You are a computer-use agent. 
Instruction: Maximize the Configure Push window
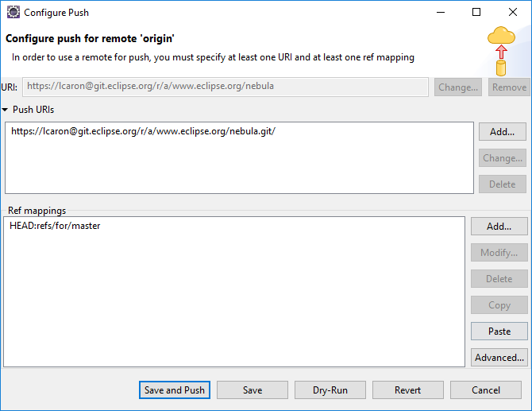pos(476,12)
